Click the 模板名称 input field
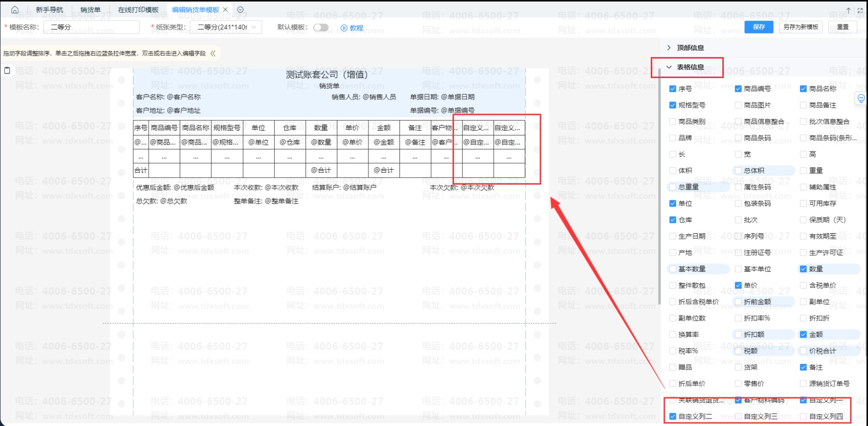Viewport: 868px width, 426px height. coord(91,27)
